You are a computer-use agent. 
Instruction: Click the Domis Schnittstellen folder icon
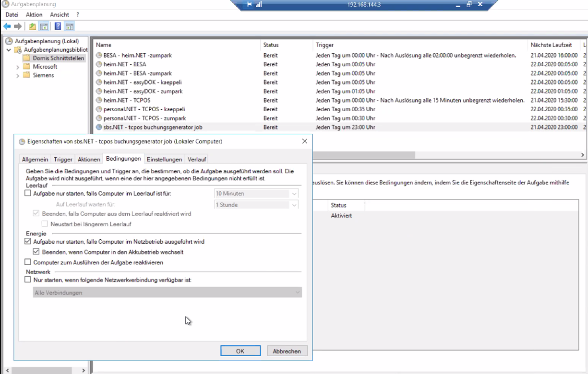pos(26,58)
